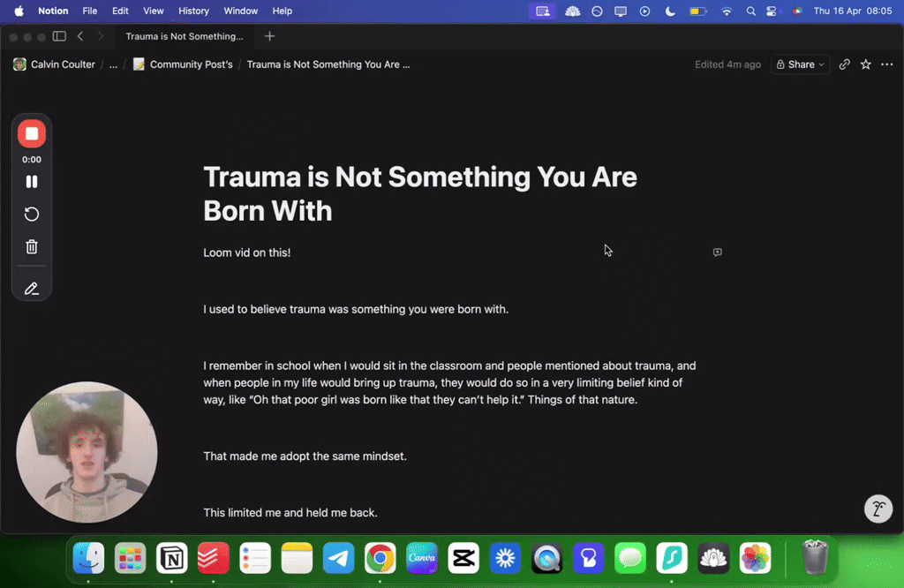This screenshot has height=588, width=904.
Task: Expand the breadcrumb ellipsis
Action: (x=112, y=64)
